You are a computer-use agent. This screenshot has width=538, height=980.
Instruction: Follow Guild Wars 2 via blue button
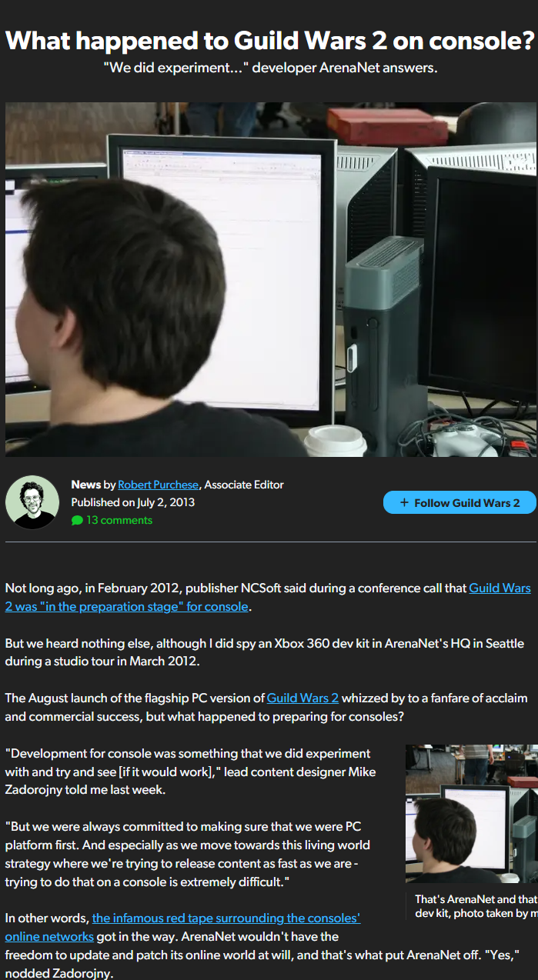tap(459, 502)
